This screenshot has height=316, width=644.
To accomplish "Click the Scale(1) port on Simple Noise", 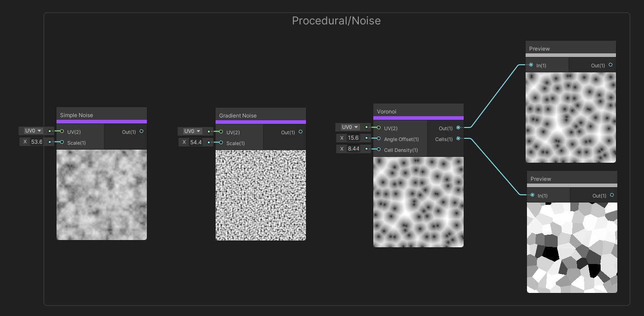I will pos(62,142).
